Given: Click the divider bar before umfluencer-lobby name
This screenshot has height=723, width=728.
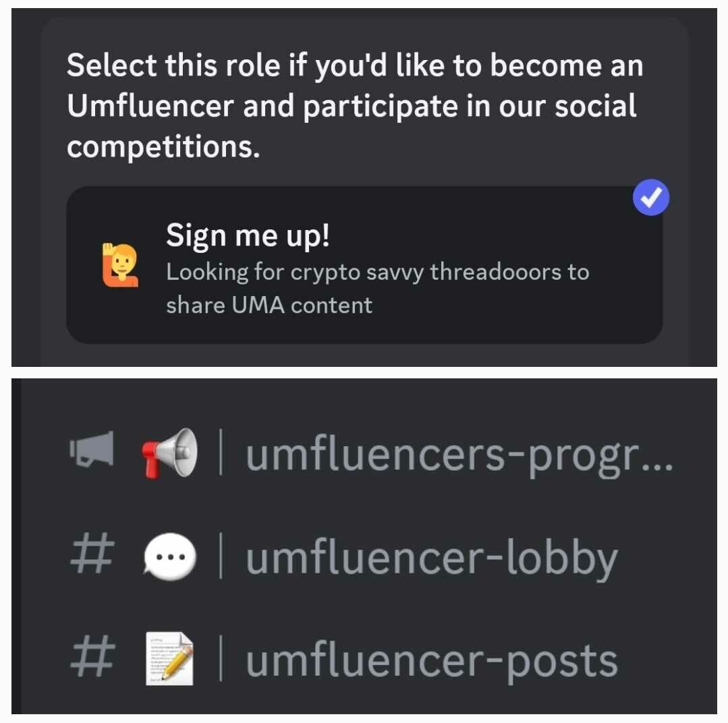Looking at the screenshot, I should pos(221,556).
